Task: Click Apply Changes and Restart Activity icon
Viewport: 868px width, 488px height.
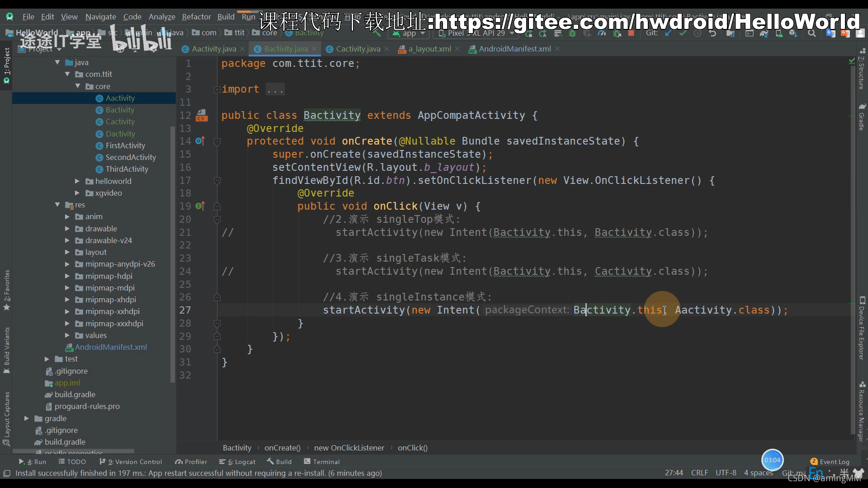Action: (543, 33)
